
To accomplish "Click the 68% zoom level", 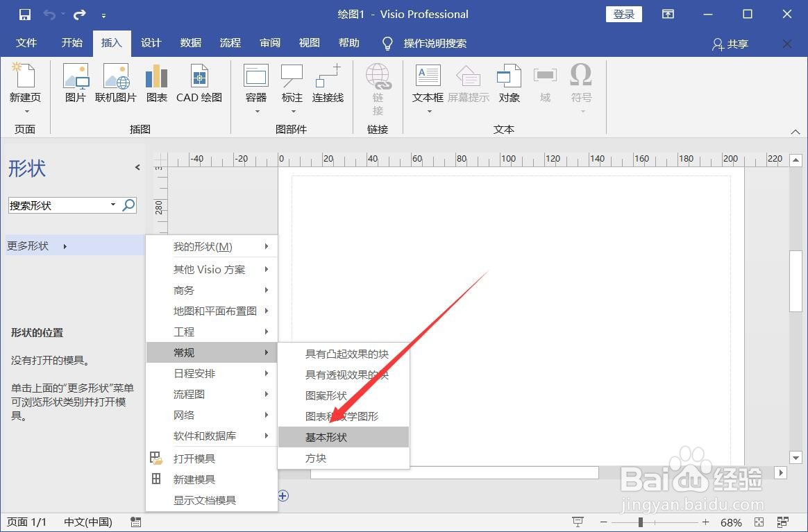I will (x=731, y=523).
